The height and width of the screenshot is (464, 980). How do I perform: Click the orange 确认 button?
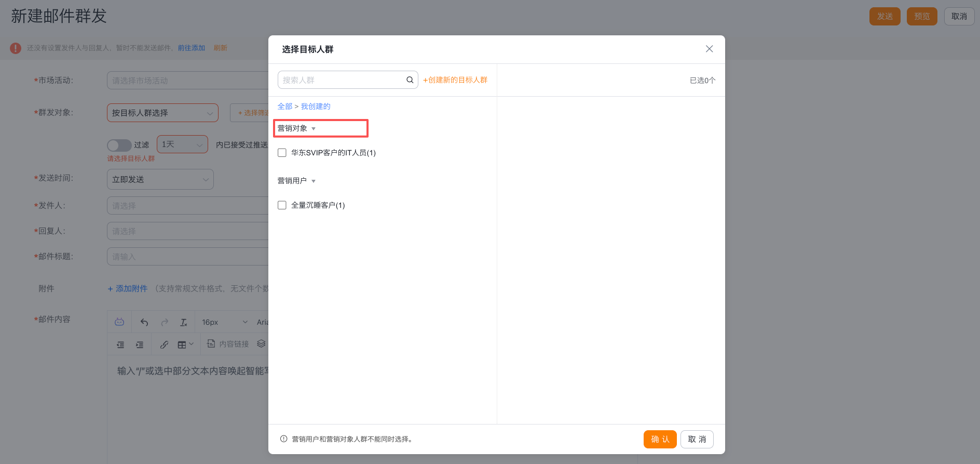click(x=660, y=439)
